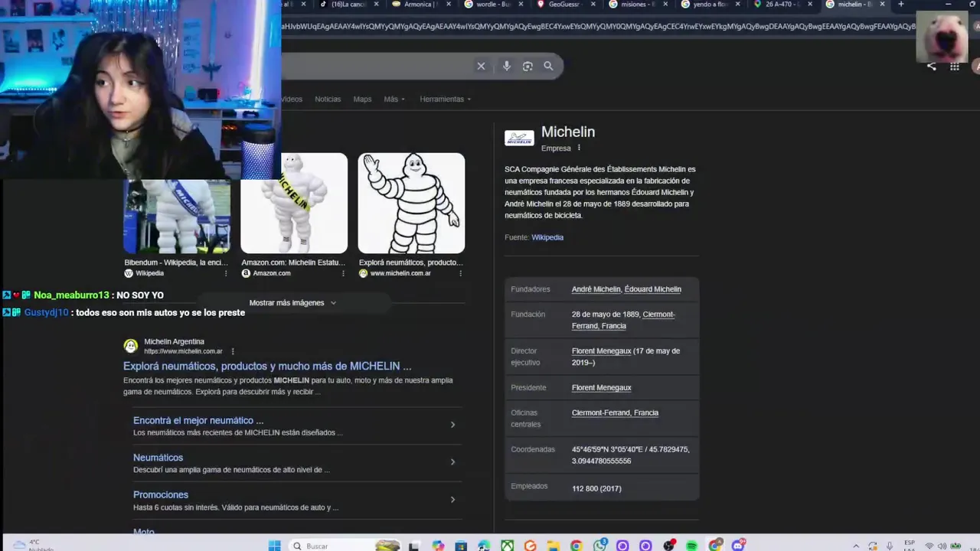Screen dimensions: 980x551
Task: Open the Promociones sitelink title
Action: tap(161, 494)
